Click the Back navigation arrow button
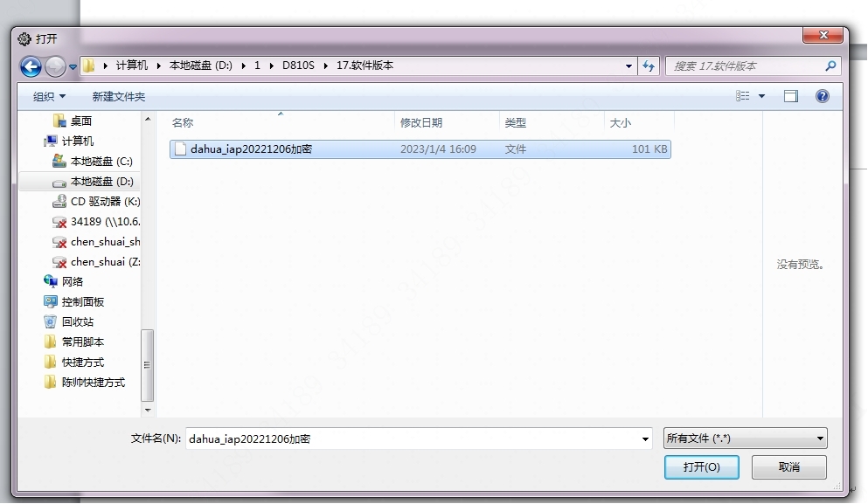Viewport: 868px width, 504px height. (x=31, y=66)
